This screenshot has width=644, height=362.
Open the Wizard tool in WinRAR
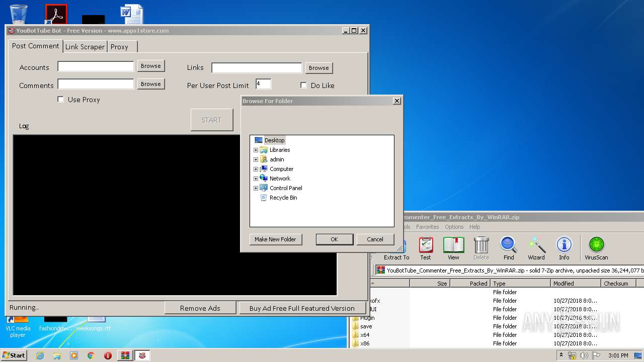click(x=536, y=248)
